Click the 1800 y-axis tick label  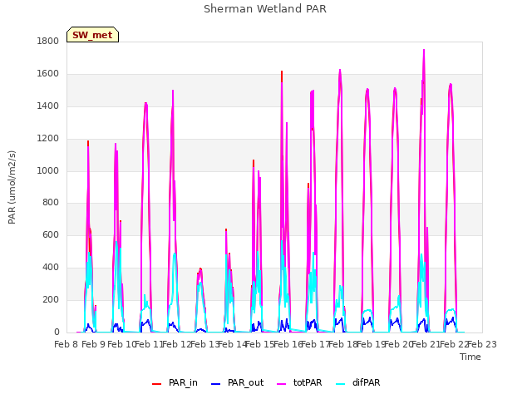coord(48,41)
